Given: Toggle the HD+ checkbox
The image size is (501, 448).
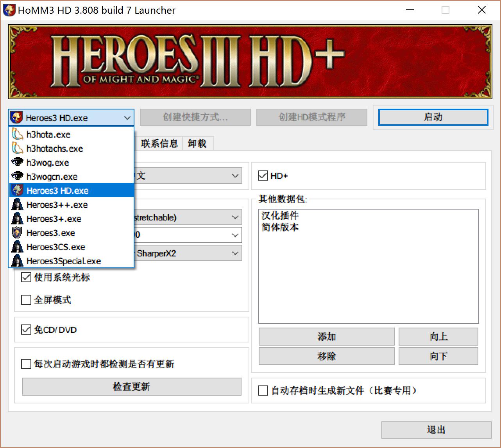Looking at the screenshot, I should [x=263, y=176].
